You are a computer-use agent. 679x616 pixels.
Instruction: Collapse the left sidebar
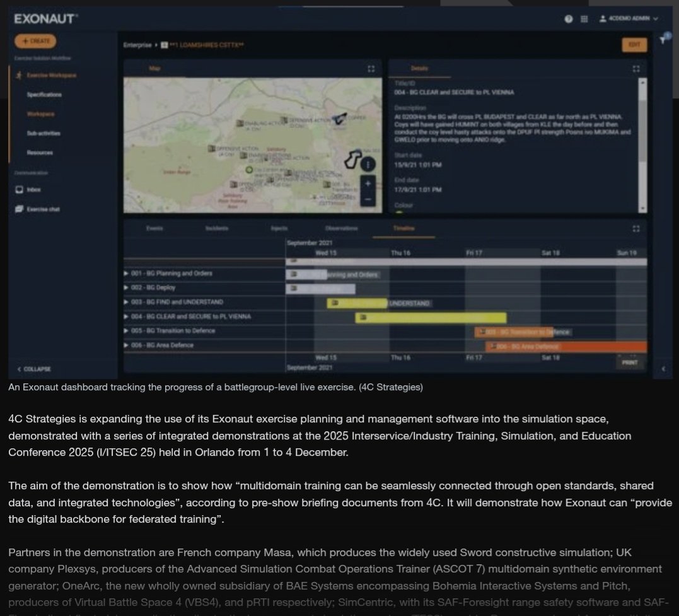[34, 369]
